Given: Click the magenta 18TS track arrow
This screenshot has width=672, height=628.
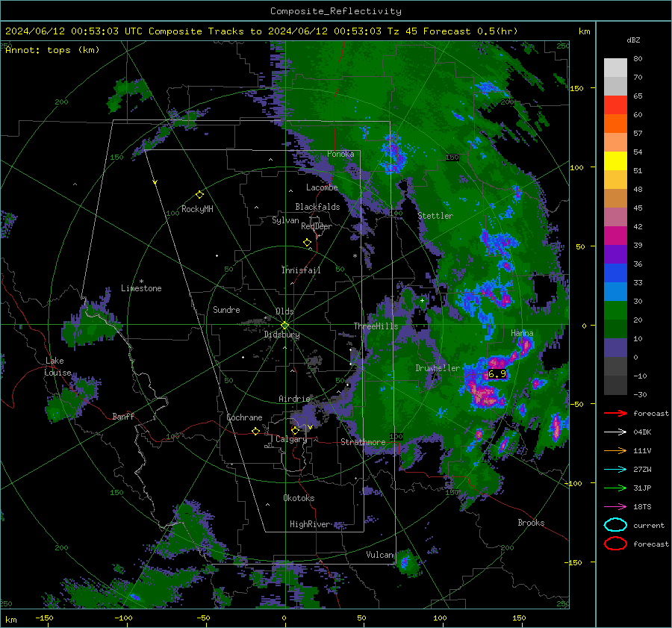Looking at the screenshot, I should pos(615,507).
